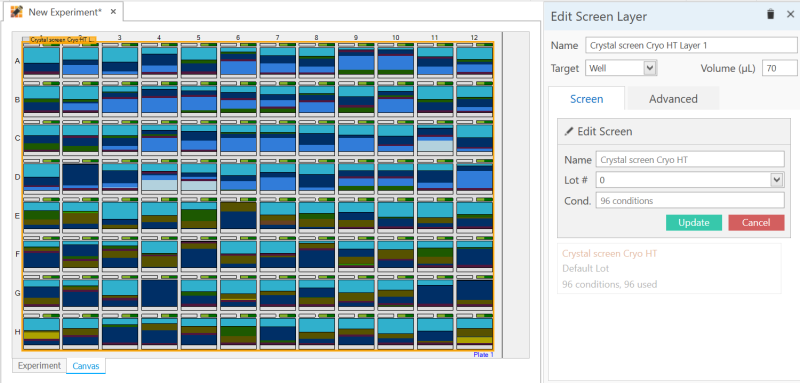Open the Experiment bottom tab
800x383 pixels.
(x=39, y=366)
